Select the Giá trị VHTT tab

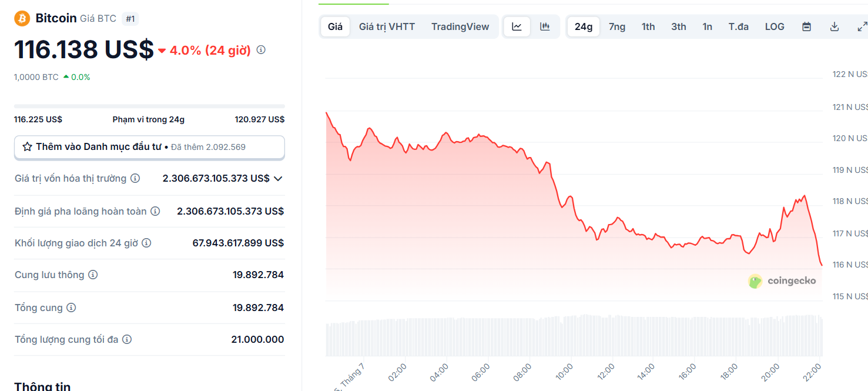(387, 26)
